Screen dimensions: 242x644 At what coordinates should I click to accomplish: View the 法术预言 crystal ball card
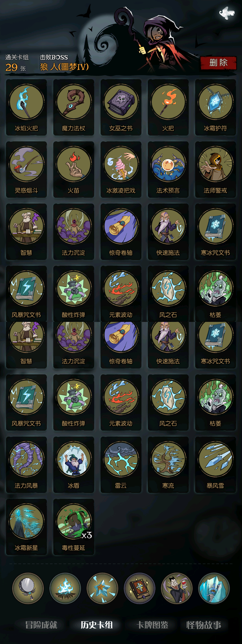pyautogui.click(x=168, y=170)
